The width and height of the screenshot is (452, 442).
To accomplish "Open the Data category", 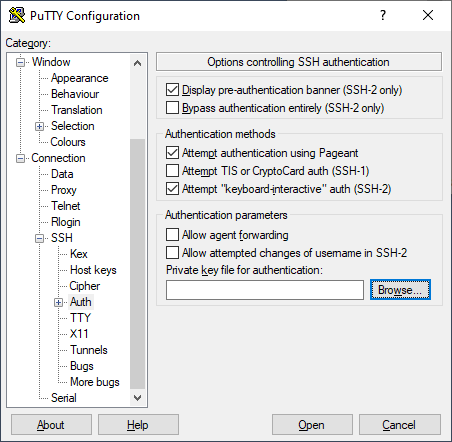I will pyautogui.click(x=62, y=174).
